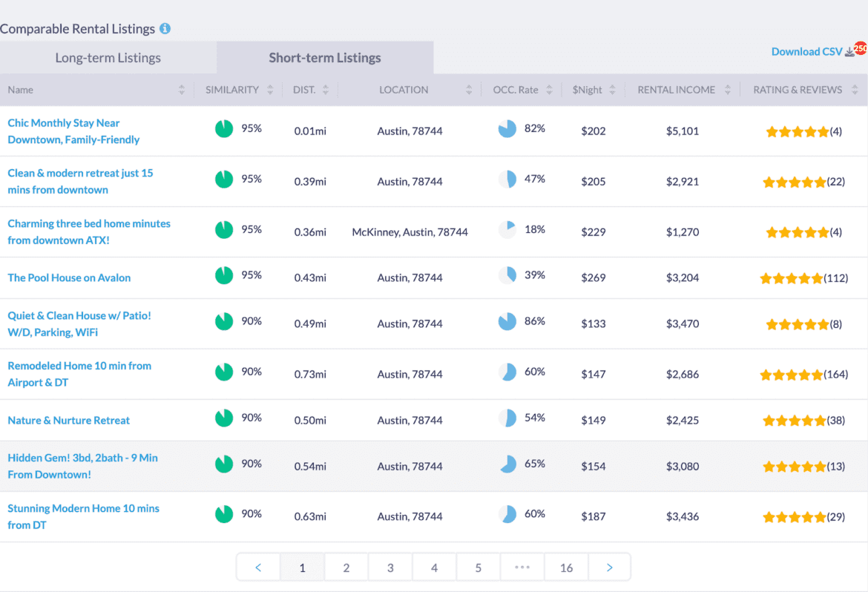Click the green similarity donut for Chic Monthly Stay

pyautogui.click(x=223, y=128)
